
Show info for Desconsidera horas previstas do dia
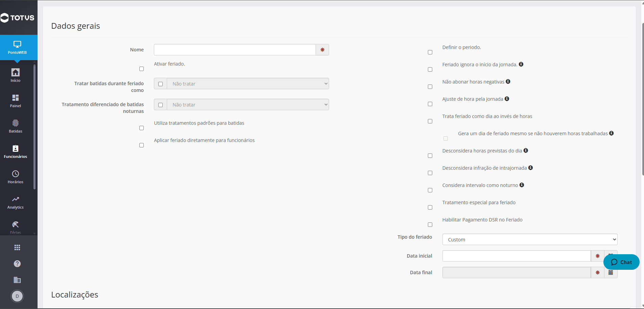[526, 150]
